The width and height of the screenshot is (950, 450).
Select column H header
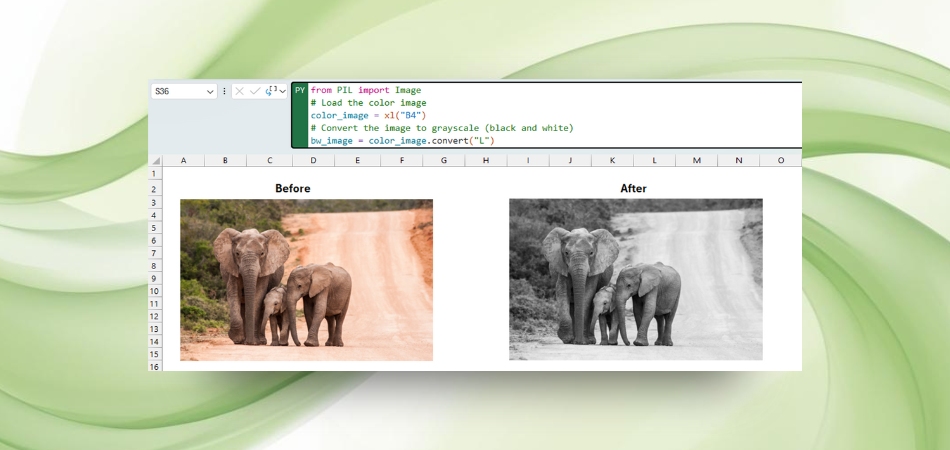pyautogui.click(x=486, y=160)
